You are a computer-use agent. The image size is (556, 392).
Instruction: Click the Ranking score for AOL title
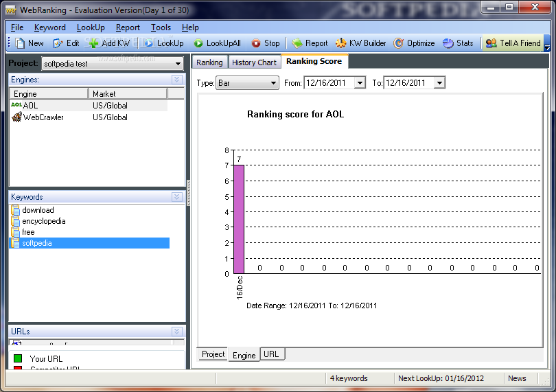[x=295, y=114]
